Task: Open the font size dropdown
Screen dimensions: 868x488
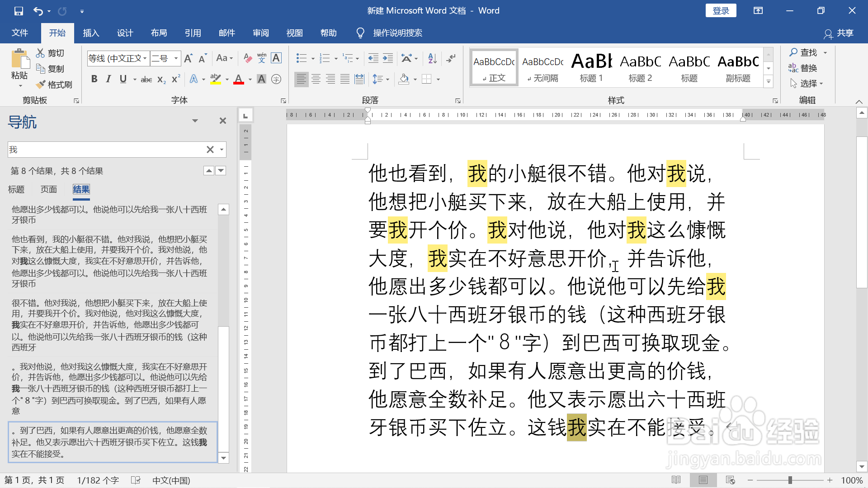Action: (176, 58)
